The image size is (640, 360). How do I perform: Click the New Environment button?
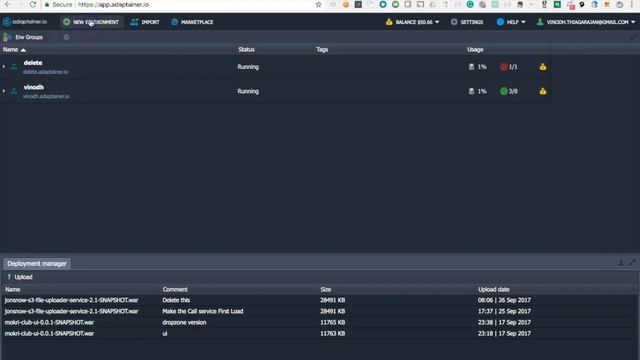pos(91,22)
